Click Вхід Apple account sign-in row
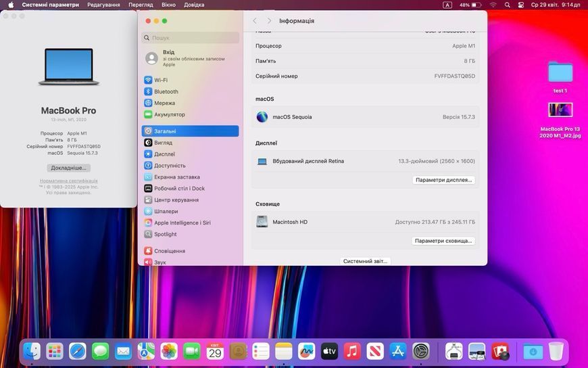The height and width of the screenshot is (368, 588). 190,58
